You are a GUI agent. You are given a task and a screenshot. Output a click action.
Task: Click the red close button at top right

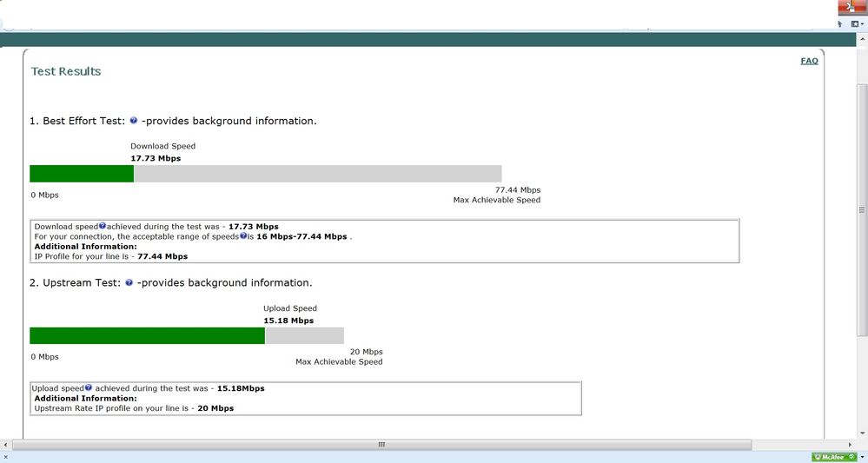852,7
